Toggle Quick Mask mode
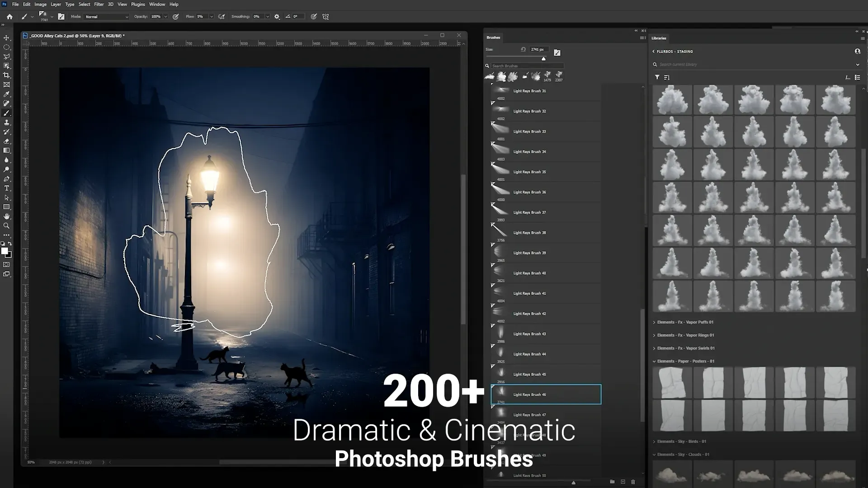The width and height of the screenshot is (868, 488). (6, 264)
